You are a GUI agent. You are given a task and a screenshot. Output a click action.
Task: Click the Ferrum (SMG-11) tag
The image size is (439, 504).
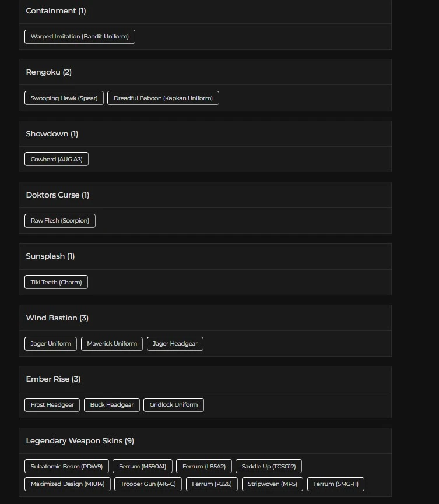[x=336, y=484]
